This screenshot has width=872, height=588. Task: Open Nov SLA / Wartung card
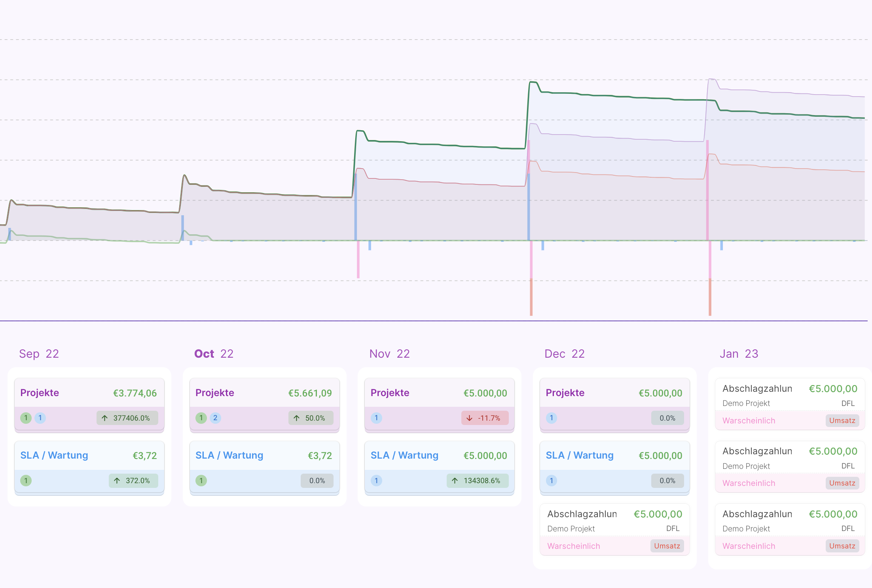pyautogui.click(x=439, y=455)
